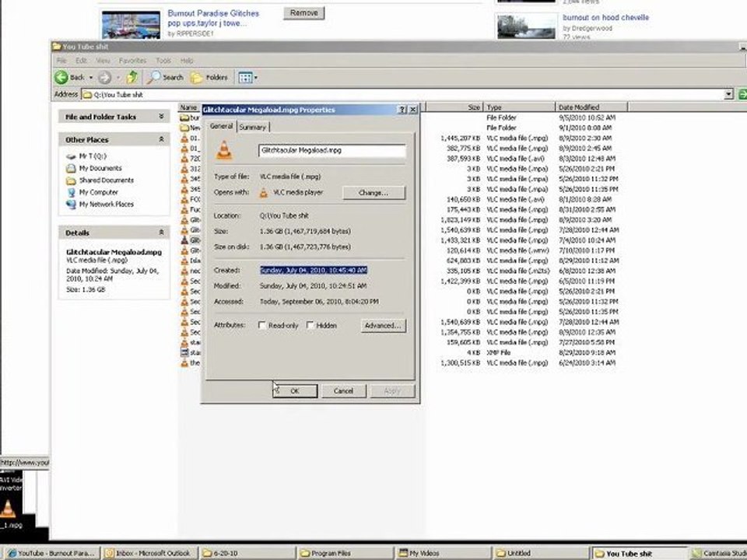Switch to the Summary tab
Image resolution: width=747 pixels, height=560 pixels.
pyautogui.click(x=252, y=127)
